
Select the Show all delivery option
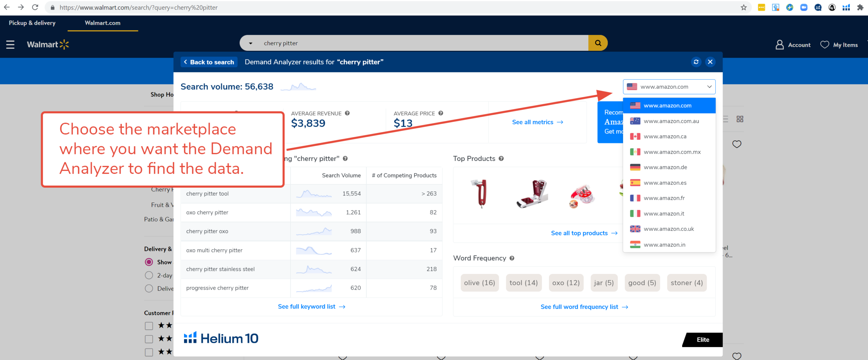(149, 262)
